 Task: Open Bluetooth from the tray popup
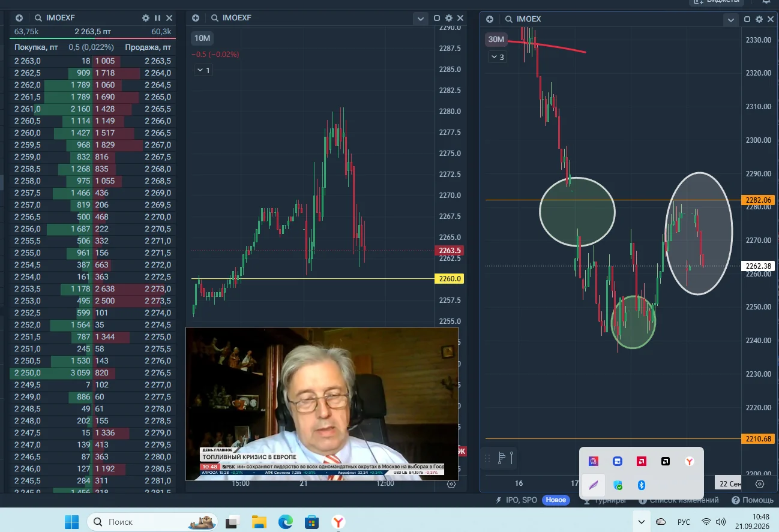pyautogui.click(x=641, y=485)
